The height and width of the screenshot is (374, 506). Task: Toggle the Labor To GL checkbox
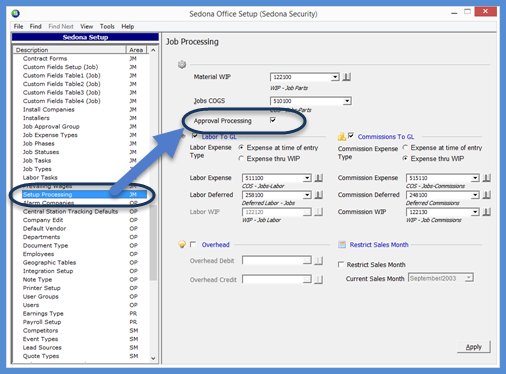[x=195, y=136]
